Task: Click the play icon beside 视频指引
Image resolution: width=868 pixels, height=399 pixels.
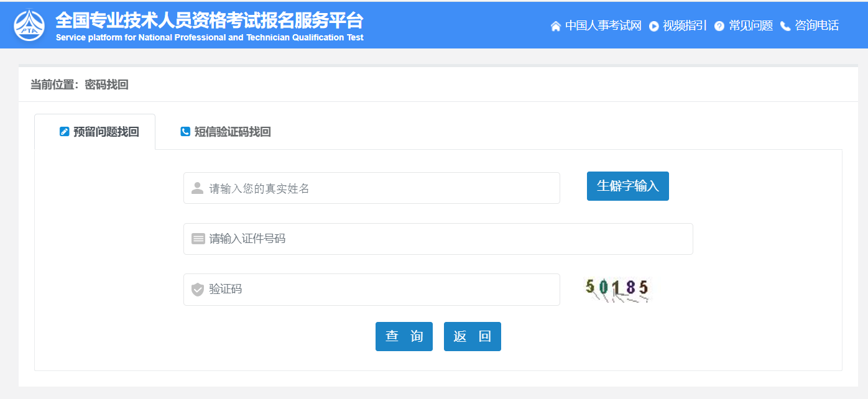Action: click(653, 26)
